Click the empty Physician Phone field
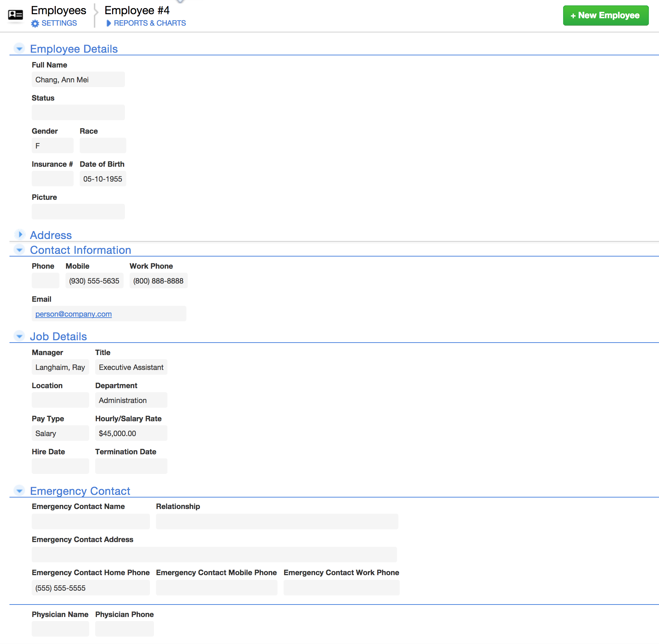The height and width of the screenshot is (644, 659). [x=125, y=629]
